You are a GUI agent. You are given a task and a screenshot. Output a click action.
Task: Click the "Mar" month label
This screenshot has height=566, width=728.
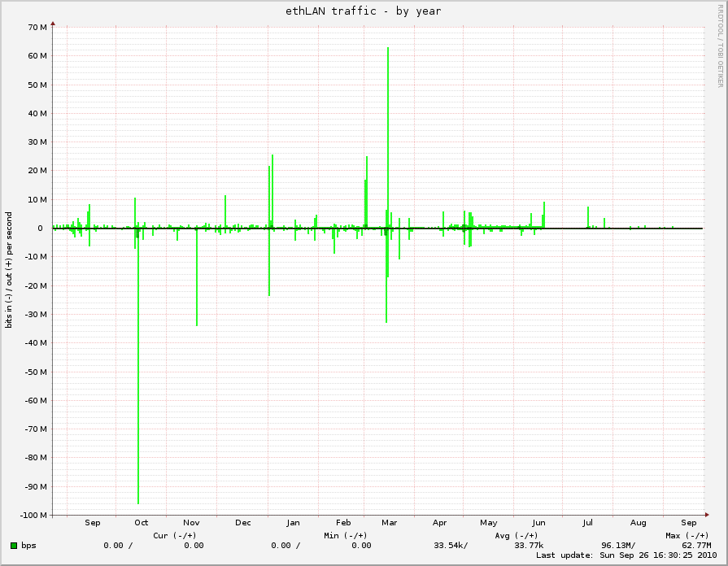pyautogui.click(x=389, y=523)
